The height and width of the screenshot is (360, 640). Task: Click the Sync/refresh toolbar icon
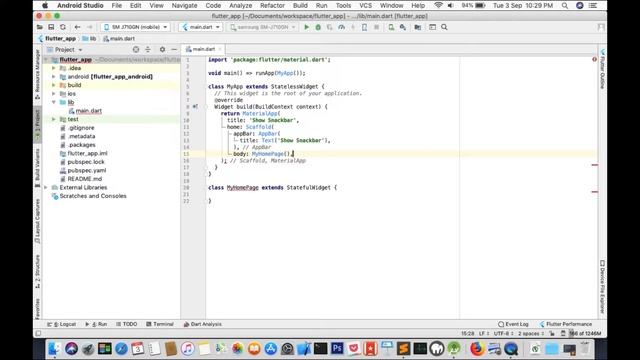pyautogui.click(x=63, y=27)
